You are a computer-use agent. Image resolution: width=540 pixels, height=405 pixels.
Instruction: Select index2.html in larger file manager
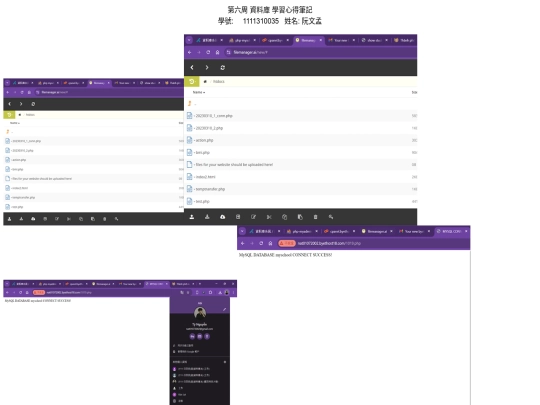(300, 177)
